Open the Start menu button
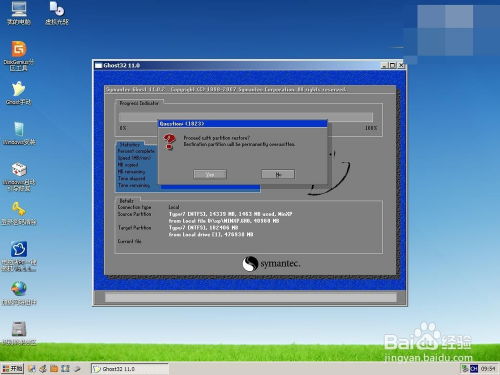 [13, 368]
